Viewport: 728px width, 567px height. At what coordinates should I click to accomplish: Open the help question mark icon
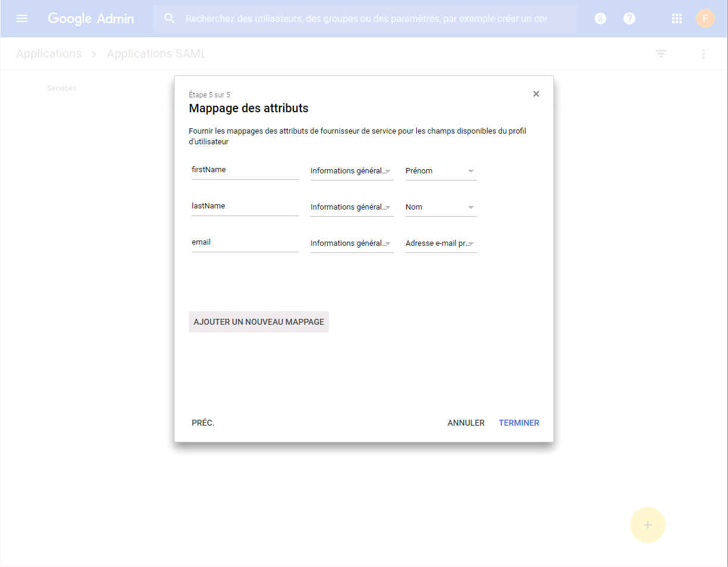pos(629,18)
